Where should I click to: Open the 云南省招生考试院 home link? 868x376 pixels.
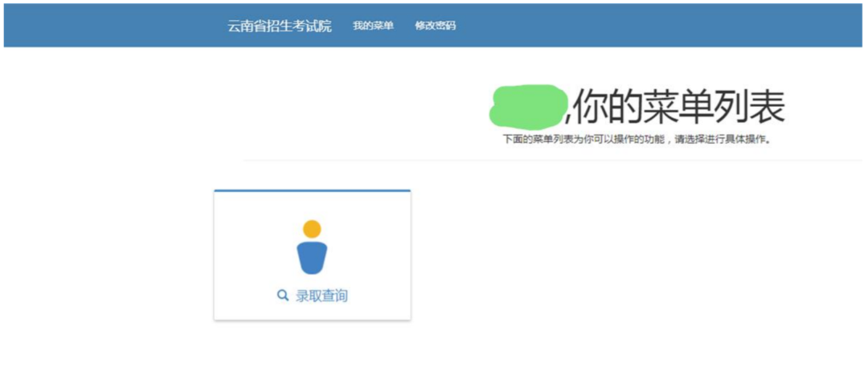280,26
